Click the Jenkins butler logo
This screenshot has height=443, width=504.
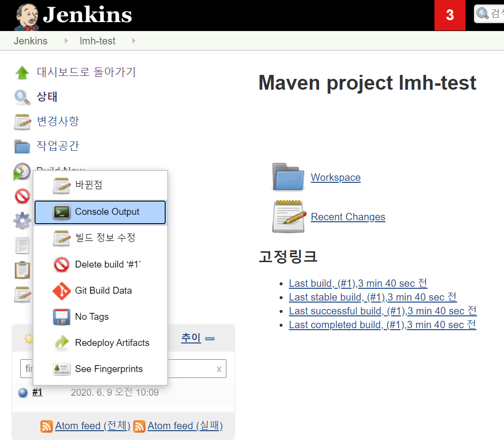(x=27, y=16)
